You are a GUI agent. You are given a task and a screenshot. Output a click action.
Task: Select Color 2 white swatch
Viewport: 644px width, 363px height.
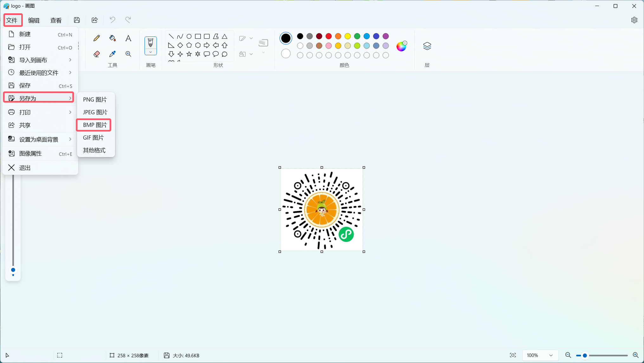(286, 54)
